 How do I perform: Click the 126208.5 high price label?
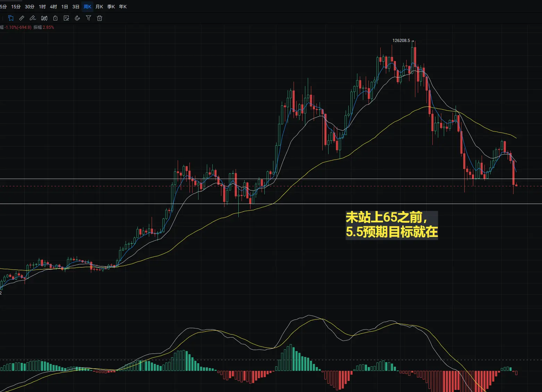point(401,41)
